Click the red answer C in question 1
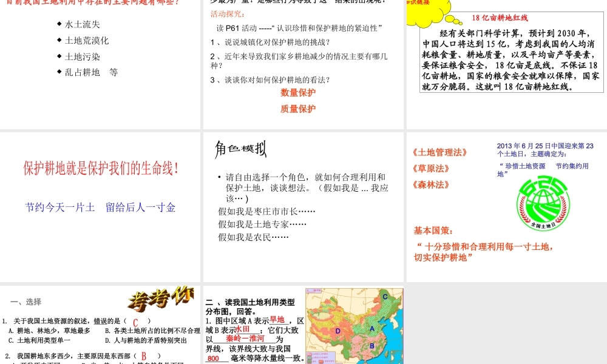 (135, 323)
